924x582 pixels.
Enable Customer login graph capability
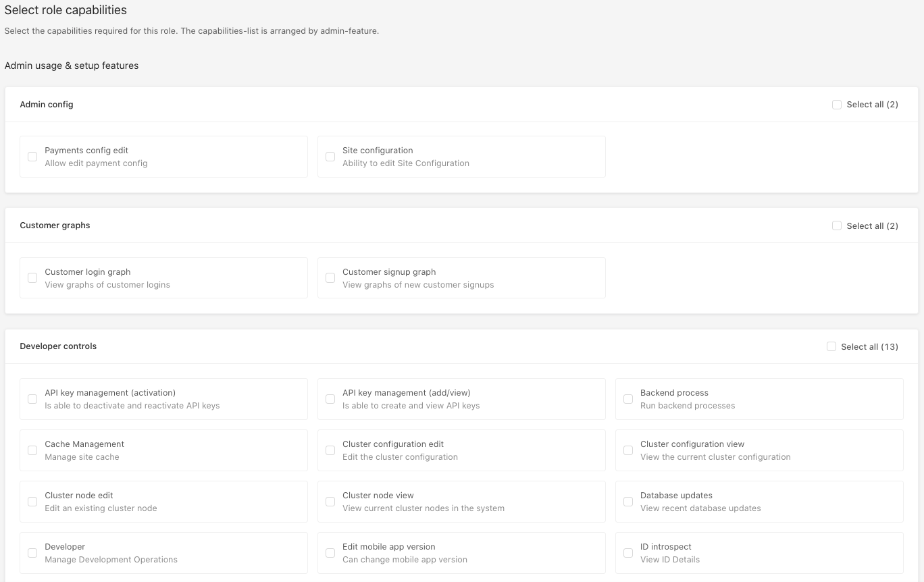click(x=32, y=278)
